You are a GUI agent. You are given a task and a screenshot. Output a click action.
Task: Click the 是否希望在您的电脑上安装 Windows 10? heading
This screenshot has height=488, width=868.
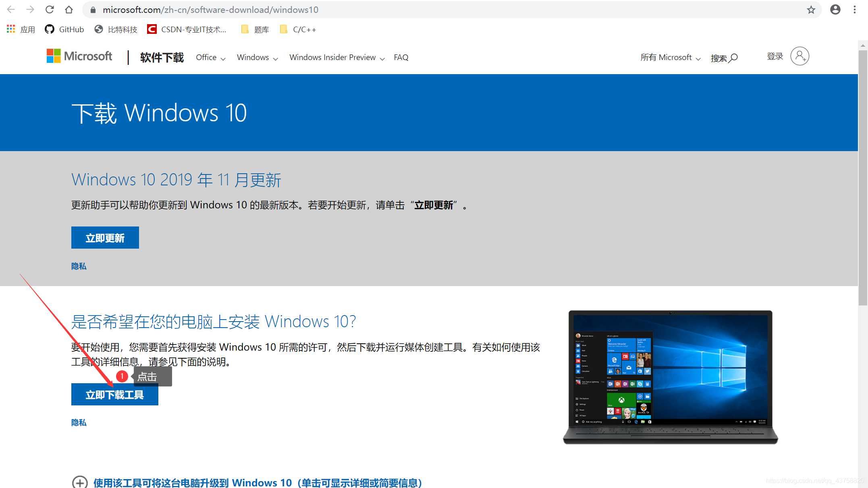214,322
